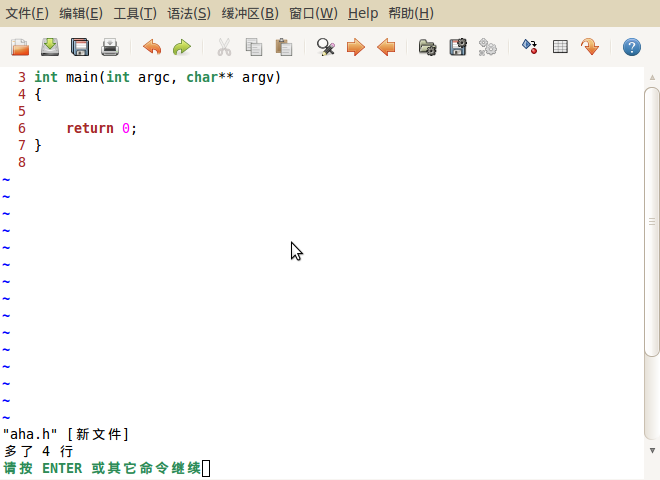The height and width of the screenshot is (480, 660).
Task: Open the 语法(S) menu
Action: (x=189, y=13)
